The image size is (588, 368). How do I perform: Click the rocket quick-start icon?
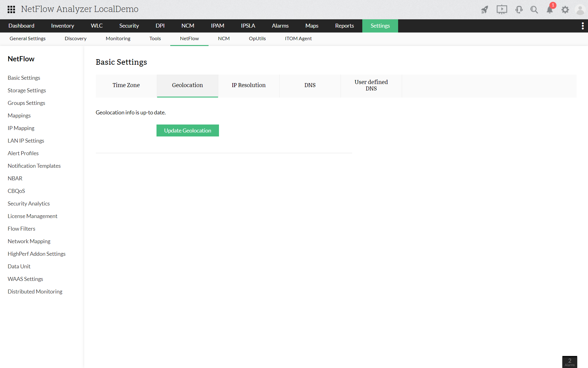click(x=484, y=10)
